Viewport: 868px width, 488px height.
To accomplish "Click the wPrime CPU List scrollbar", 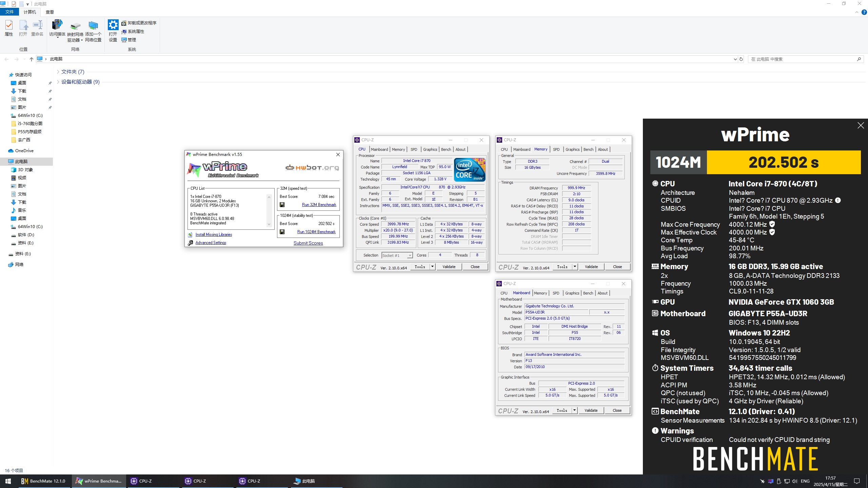I will (x=269, y=210).
